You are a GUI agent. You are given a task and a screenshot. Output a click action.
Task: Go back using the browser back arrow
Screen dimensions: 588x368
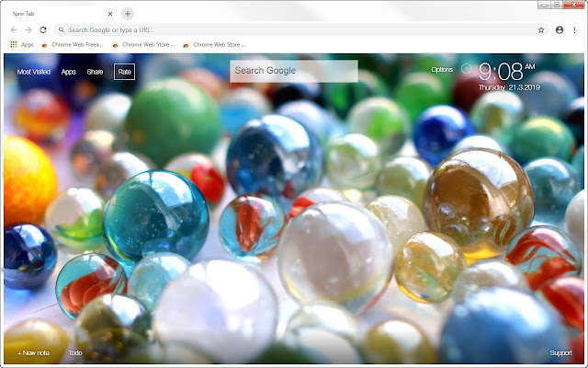pos(14,29)
